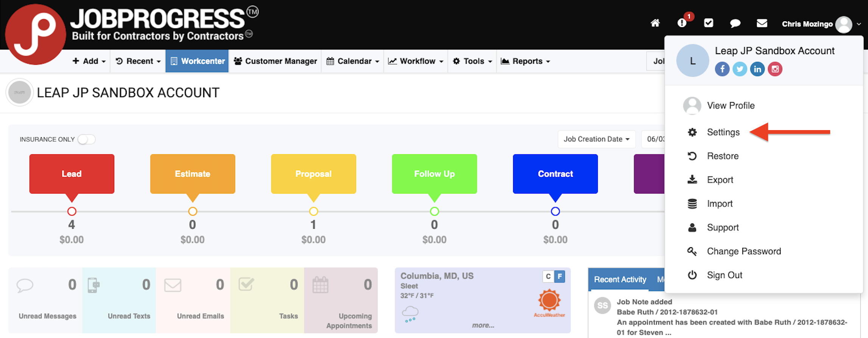This screenshot has width=868, height=338.
Task: Click the Restore arrow icon
Action: point(692,156)
